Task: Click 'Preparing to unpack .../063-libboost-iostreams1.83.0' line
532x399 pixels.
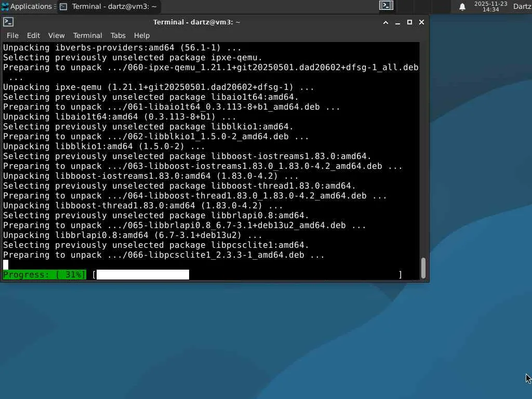Action: click(x=203, y=166)
